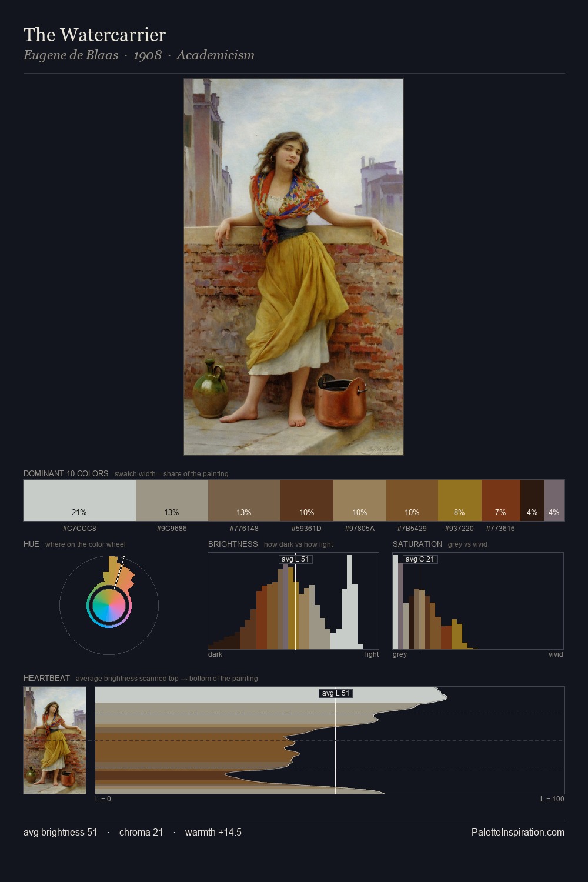Choose the tan swatch #97805A
Screen dimensions: 588x882
[x=360, y=500]
